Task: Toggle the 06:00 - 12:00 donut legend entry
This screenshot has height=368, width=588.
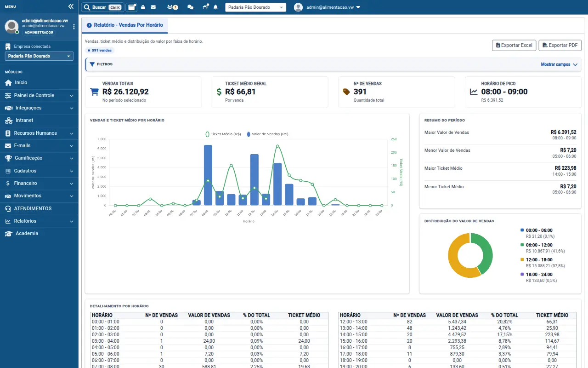Action: pyautogui.click(x=543, y=247)
